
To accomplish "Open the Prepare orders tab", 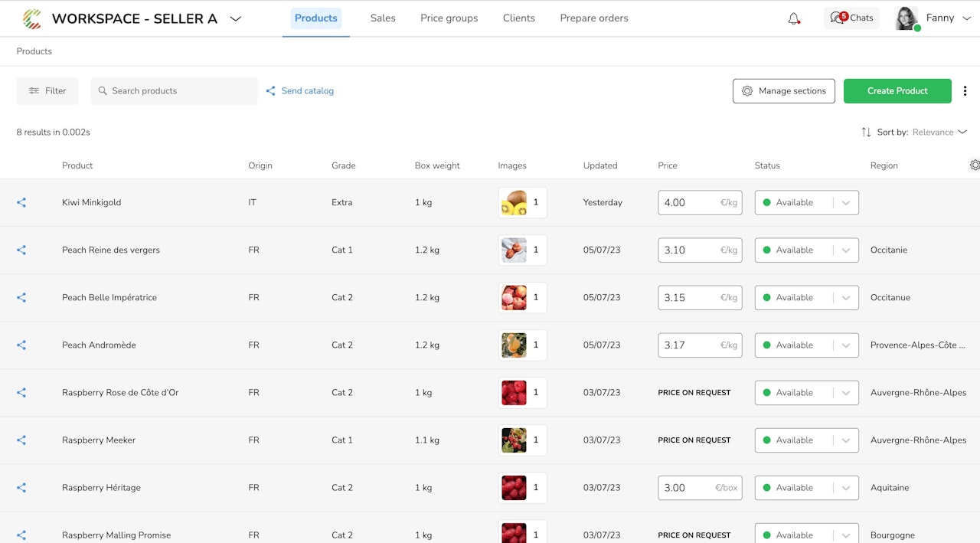I will (594, 18).
